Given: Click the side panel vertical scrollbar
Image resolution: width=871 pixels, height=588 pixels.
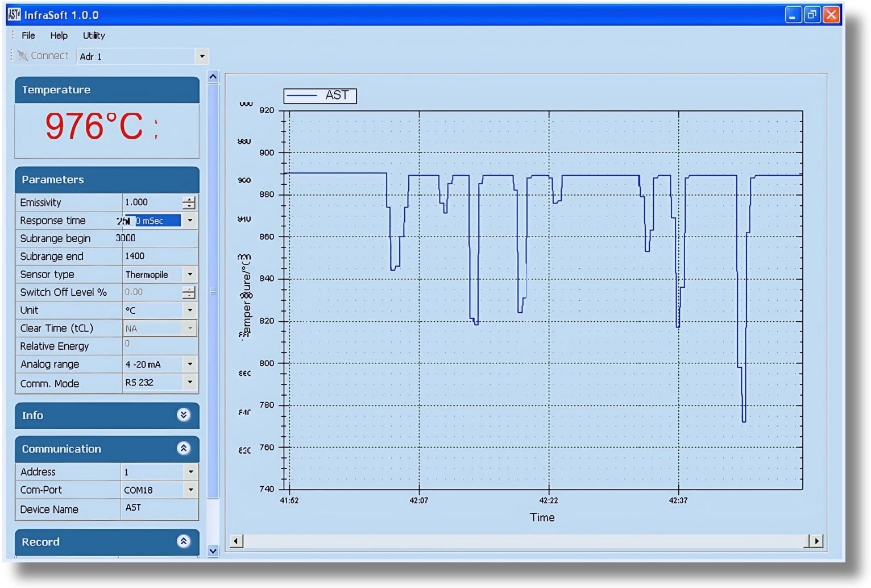Looking at the screenshot, I should (213, 290).
